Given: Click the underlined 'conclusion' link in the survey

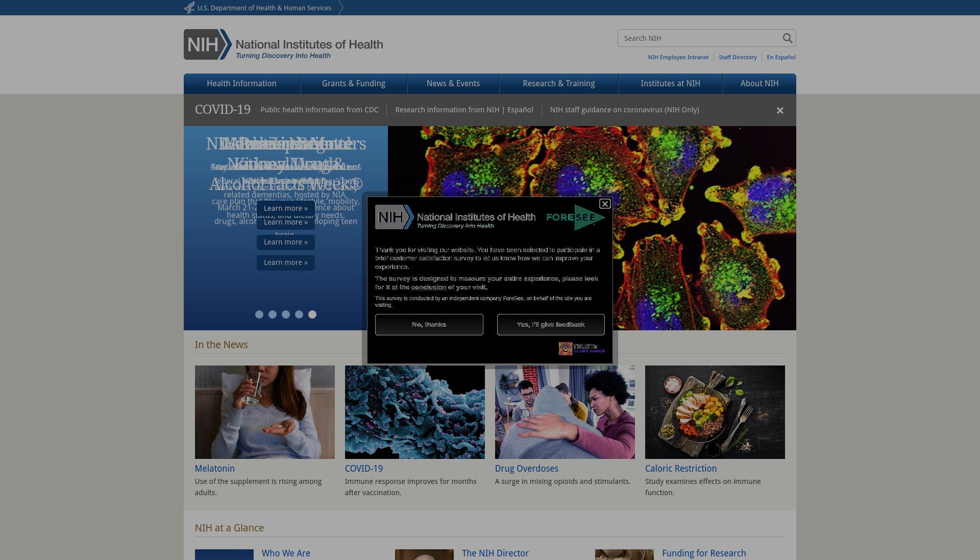Looking at the screenshot, I should pyautogui.click(x=429, y=287).
